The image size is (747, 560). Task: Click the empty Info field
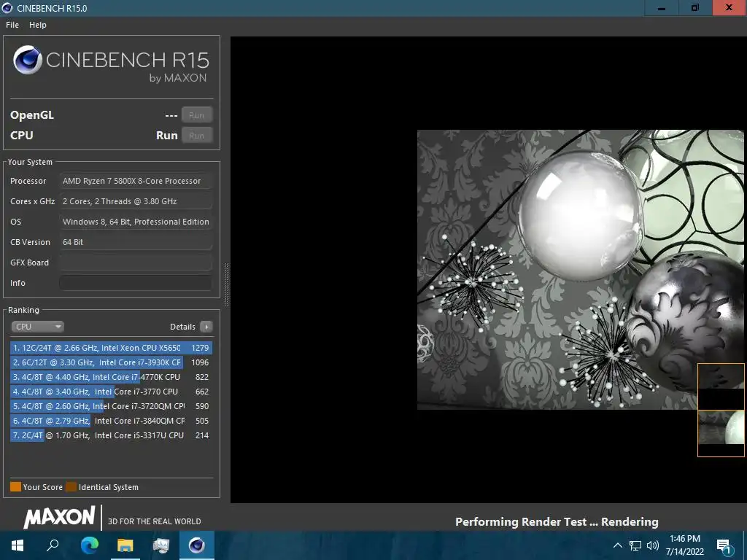[135, 283]
